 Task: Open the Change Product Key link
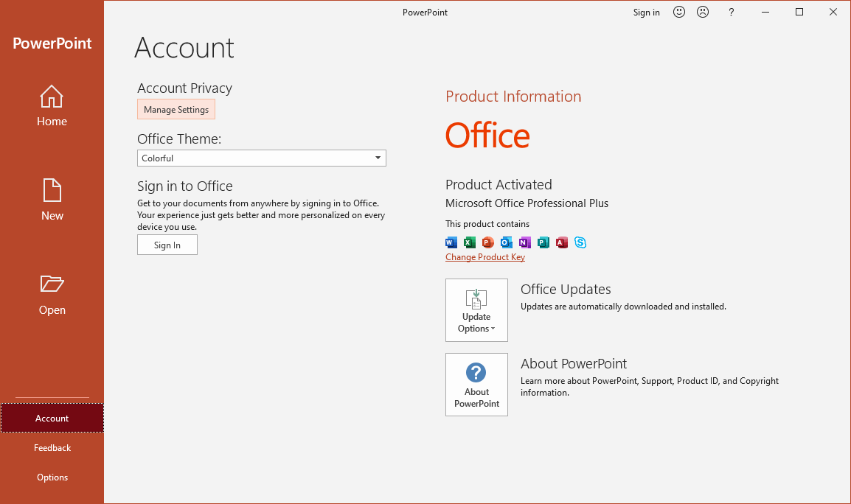[485, 257]
